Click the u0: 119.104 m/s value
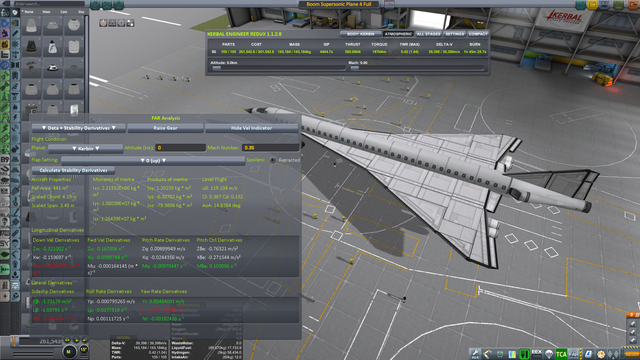Screen dimensions: 640x360 click(x=220, y=188)
